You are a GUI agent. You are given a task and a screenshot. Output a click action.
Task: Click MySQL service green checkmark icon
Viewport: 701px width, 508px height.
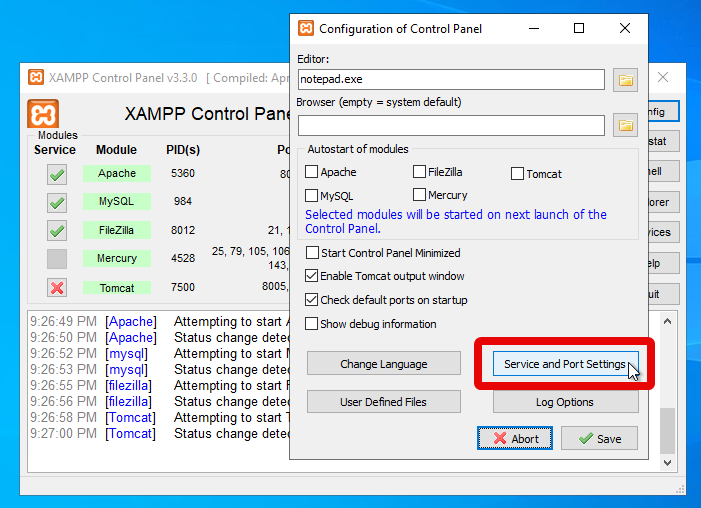[x=57, y=203]
